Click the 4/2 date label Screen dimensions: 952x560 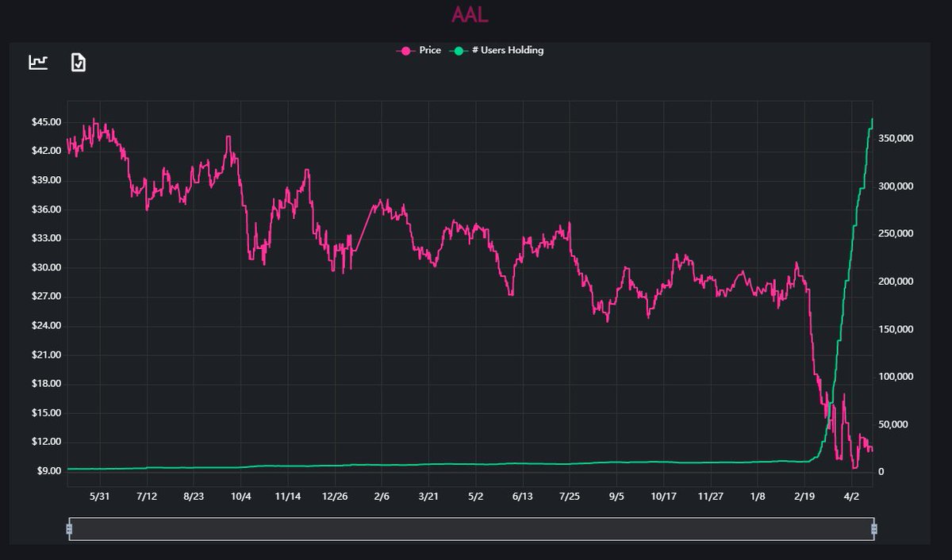(x=851, y=497)
